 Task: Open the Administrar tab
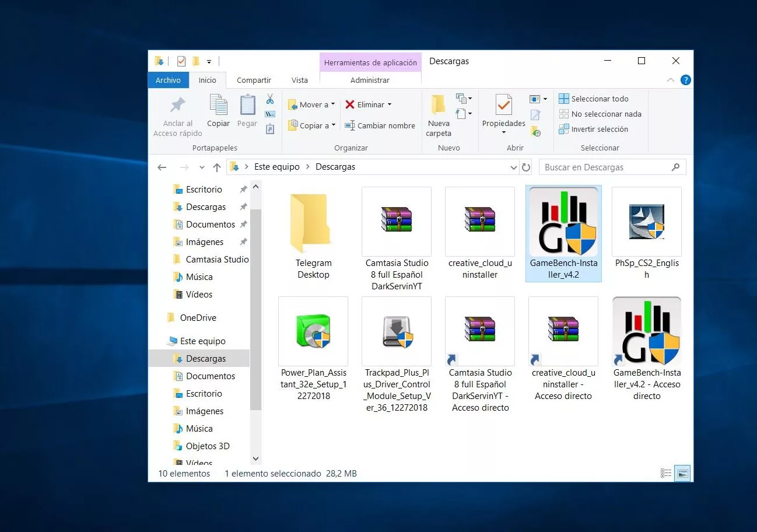370,80
